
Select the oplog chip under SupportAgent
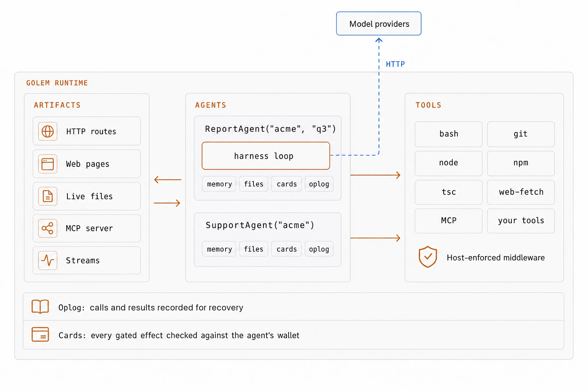[x=319, y=249]
